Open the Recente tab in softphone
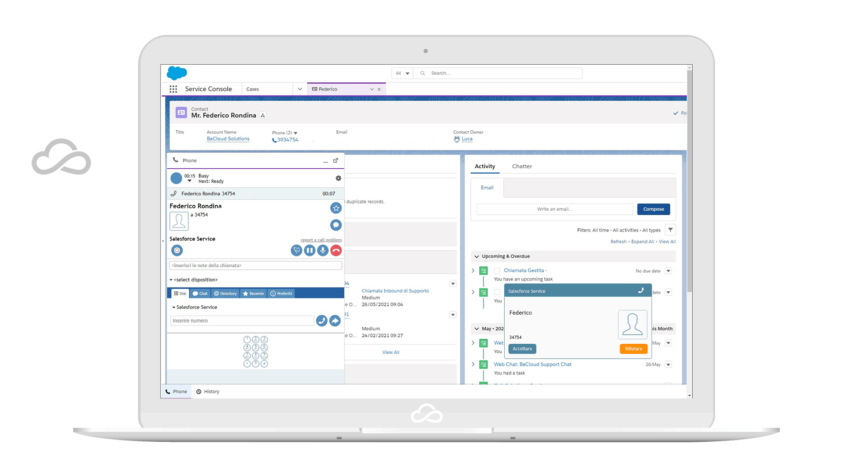Screen dimensions: 868x464 click(x=253, y=294)
